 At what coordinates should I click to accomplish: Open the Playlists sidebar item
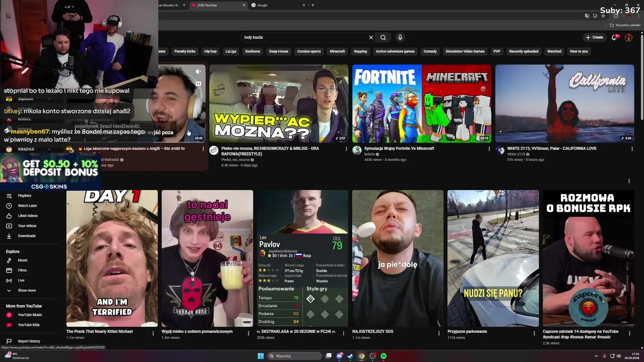point(25,196)
